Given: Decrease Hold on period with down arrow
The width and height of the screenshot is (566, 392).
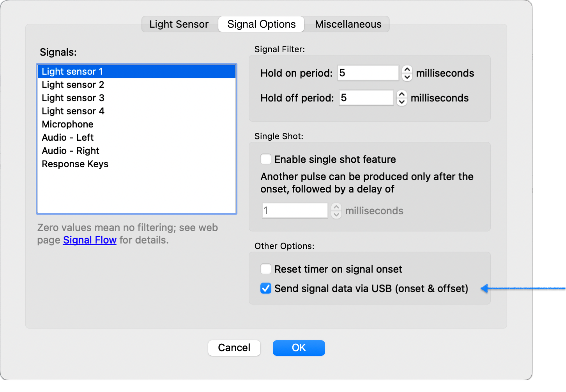Looking at the screenshot, I should tap(407, 77).
